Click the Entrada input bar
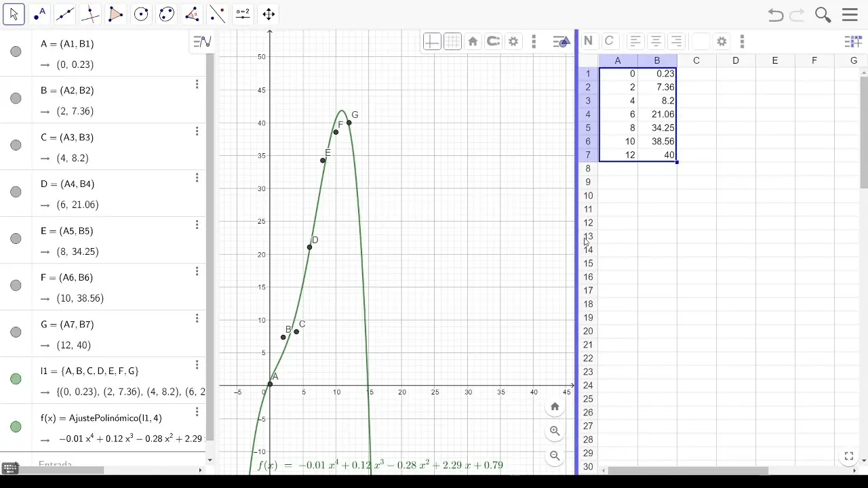Image resolution: width=868 pixels, height=488 pixels. (102, 464)
